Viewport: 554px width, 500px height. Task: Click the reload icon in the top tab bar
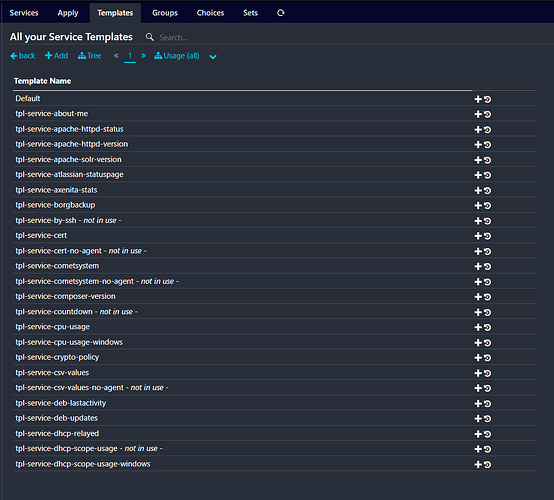tap(281, 13)
